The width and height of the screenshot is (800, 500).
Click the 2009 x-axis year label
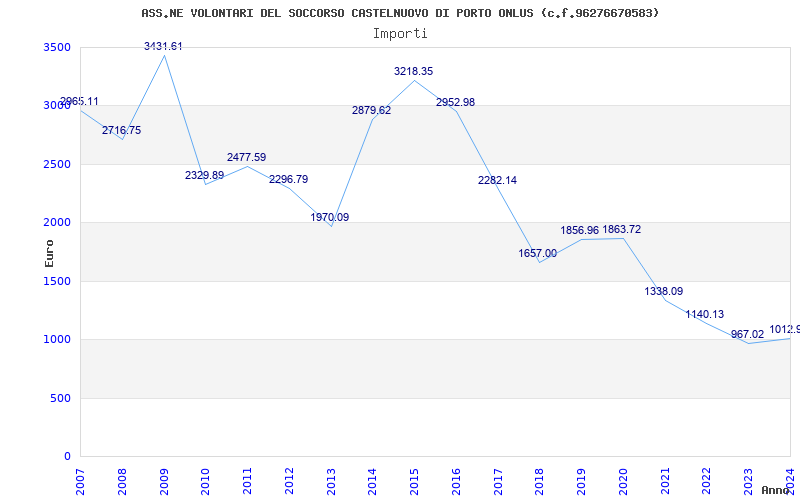point(164,481)
